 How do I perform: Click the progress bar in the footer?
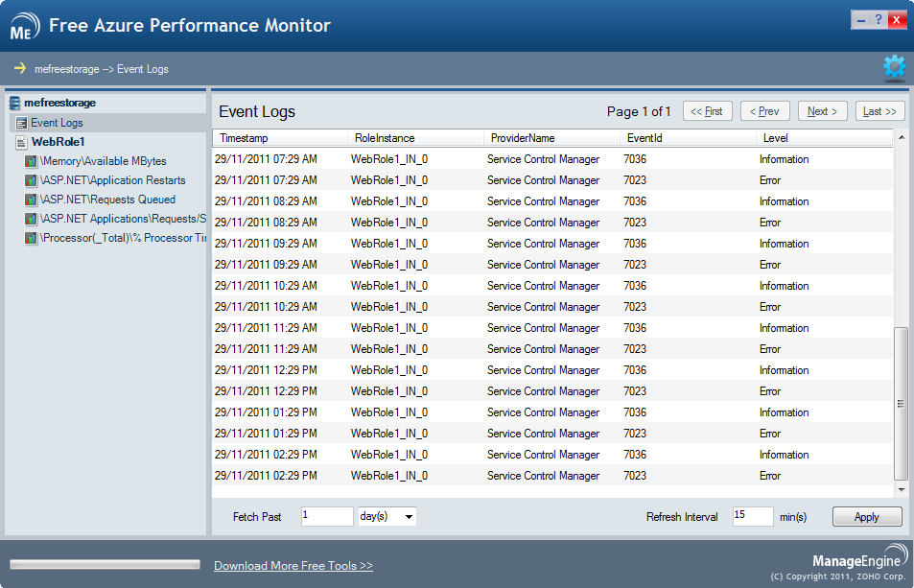(x=105, y=564)
